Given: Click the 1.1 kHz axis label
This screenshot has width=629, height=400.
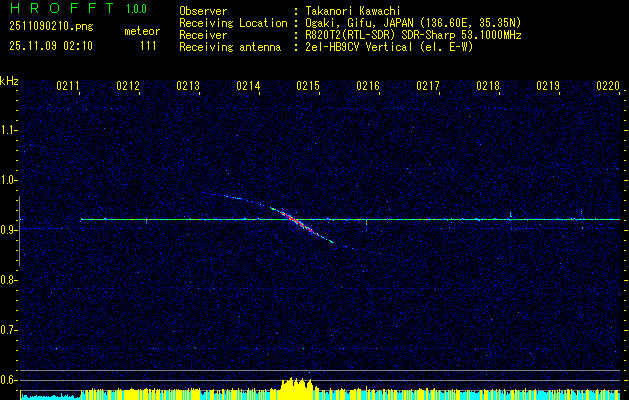Looking at the screenshot, I should [8, 130].
